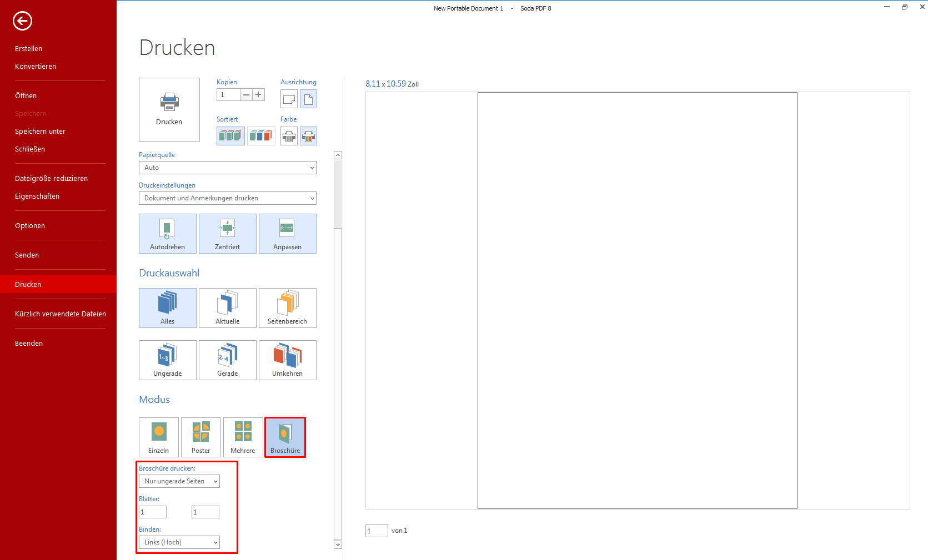This screenshot has width=928, height=560.
Task: Click the Drucken printer button
Action: [169, 109]
